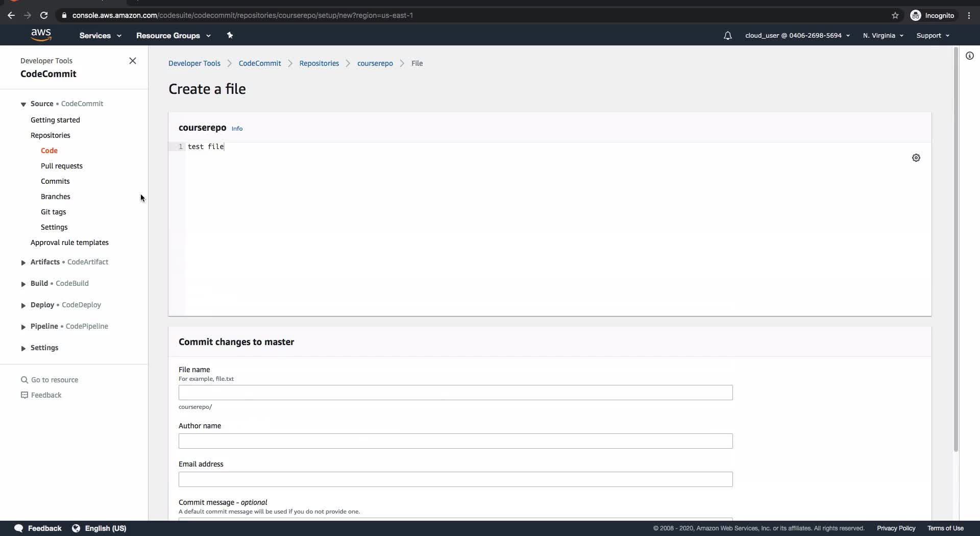Open the Privacy Policy link
The image size is (980, 536).
[896, 528]
